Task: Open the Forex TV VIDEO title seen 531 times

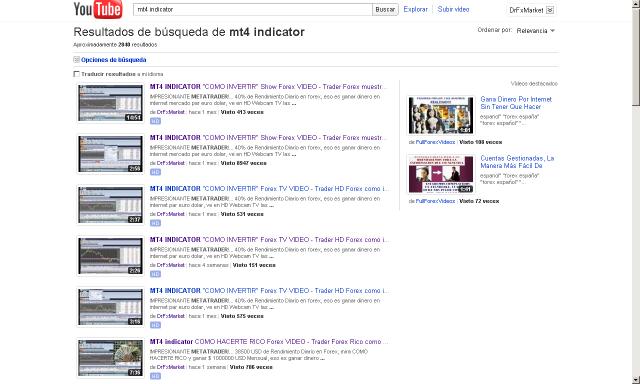Action: click(x=269, y=189)
